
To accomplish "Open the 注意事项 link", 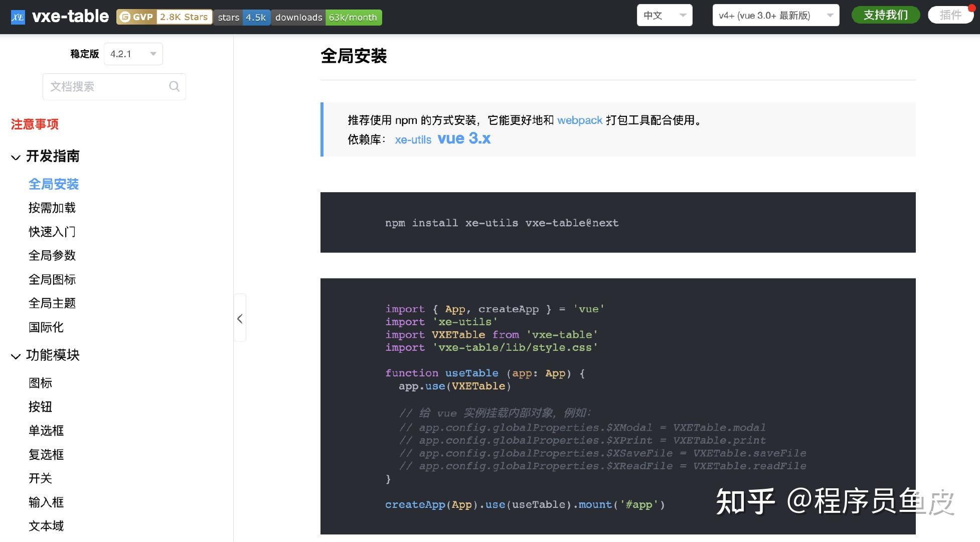I will [x=35, y=124].
